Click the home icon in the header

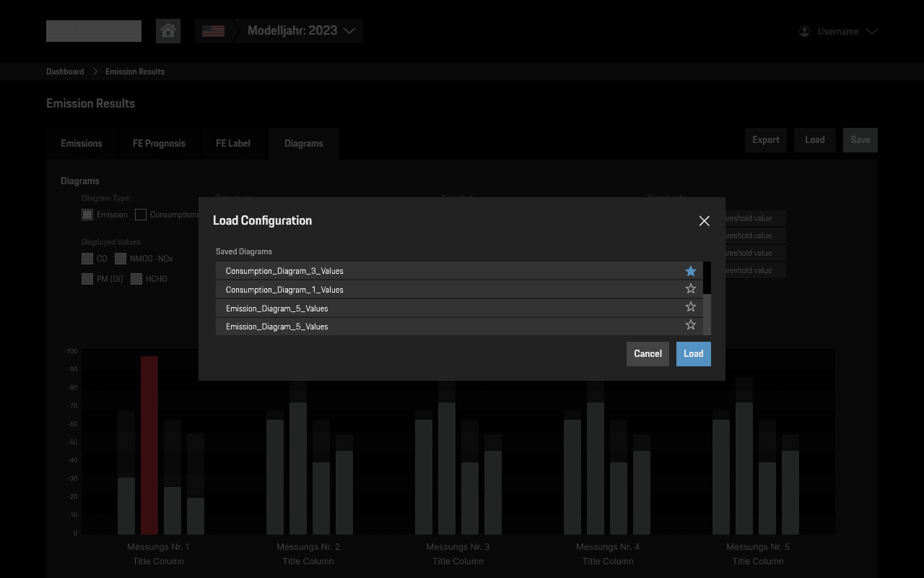168,31
